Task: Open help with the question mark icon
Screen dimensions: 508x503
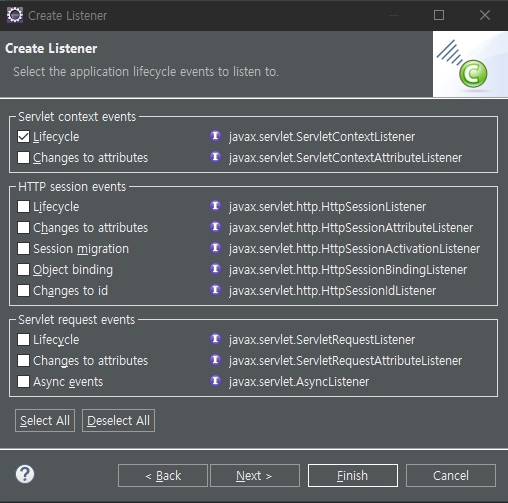Action: (x=25, y=474)
